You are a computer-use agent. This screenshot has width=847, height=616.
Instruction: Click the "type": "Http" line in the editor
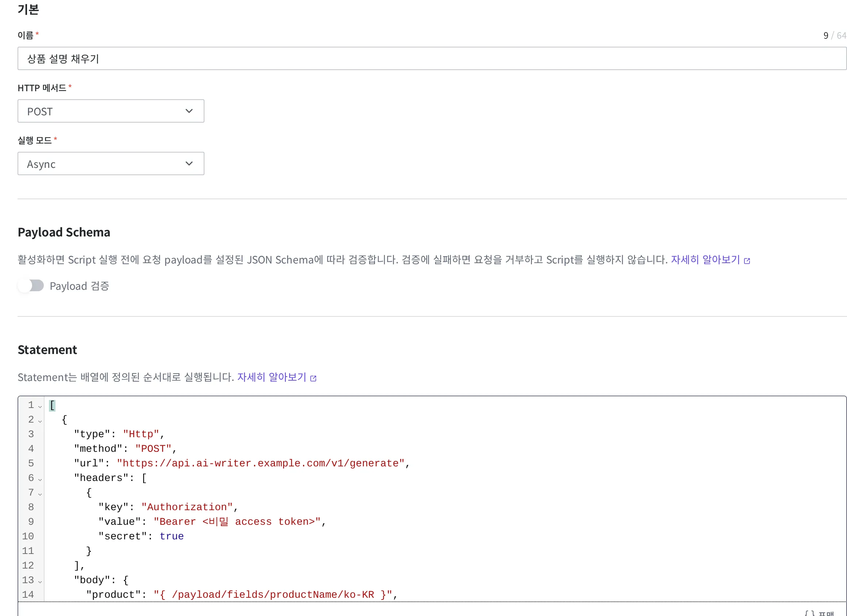[119, 434]
